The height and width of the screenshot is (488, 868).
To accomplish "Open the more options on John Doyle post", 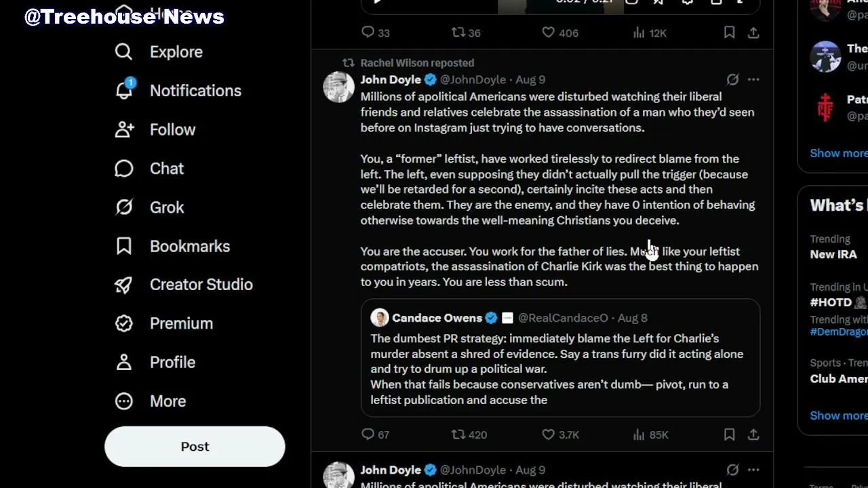I will click(753, 79).
